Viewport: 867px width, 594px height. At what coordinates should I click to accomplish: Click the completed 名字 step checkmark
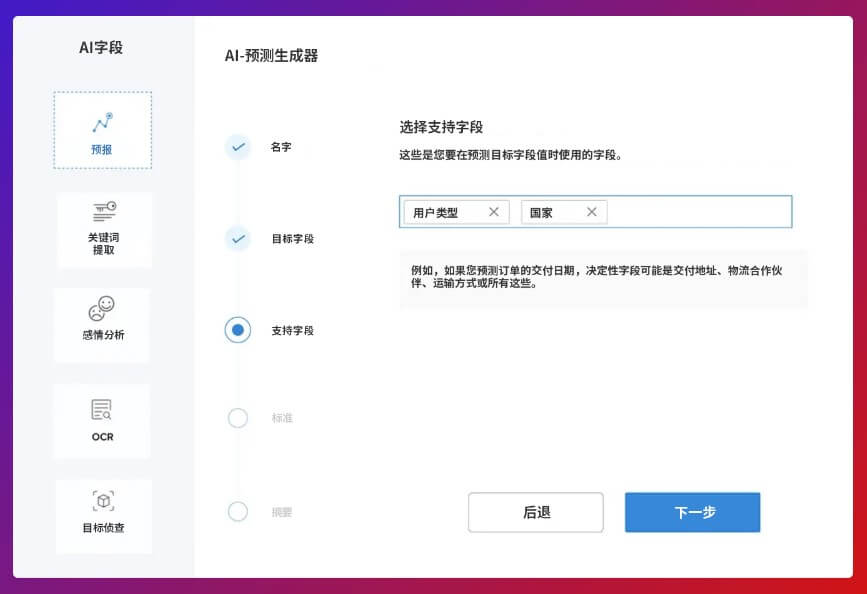click(238, 147)
